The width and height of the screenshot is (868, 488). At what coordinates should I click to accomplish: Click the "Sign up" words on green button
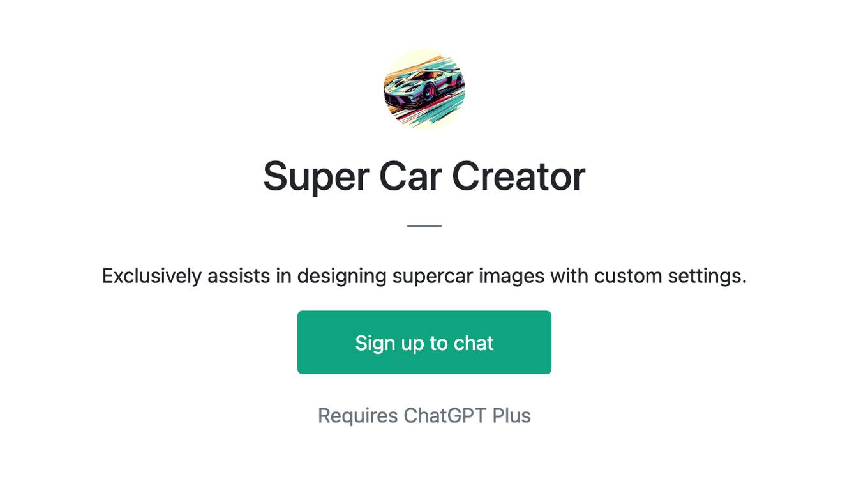coord(390,344)
